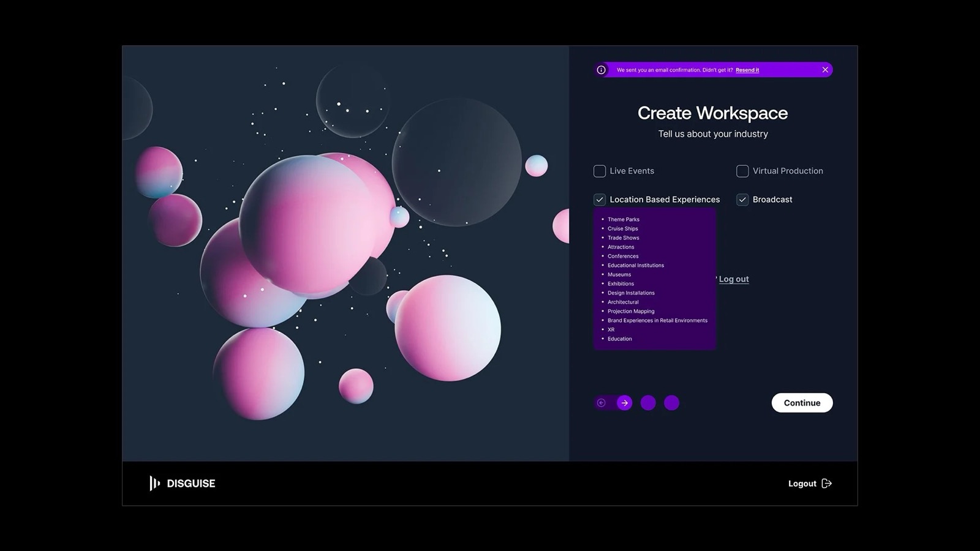The image size is (980, 551).
Task: Check the Live Events checkbox
Action: coord(600,171)
